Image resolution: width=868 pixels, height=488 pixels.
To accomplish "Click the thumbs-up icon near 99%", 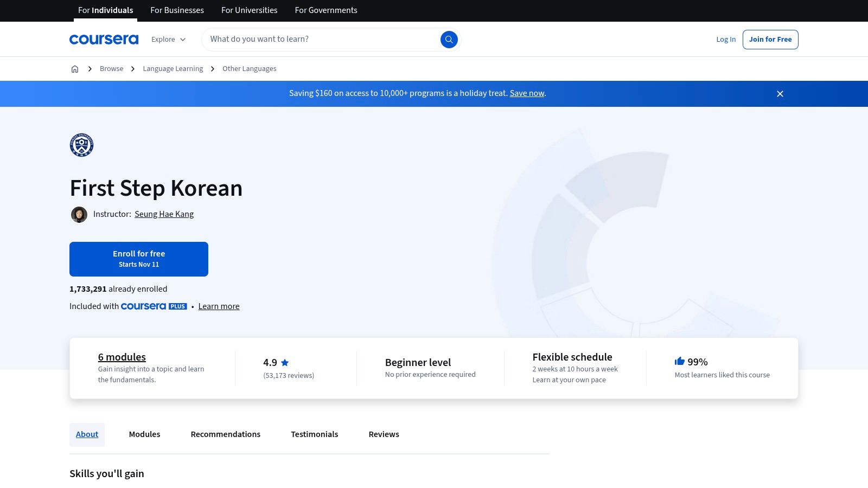I will (679, 361).
